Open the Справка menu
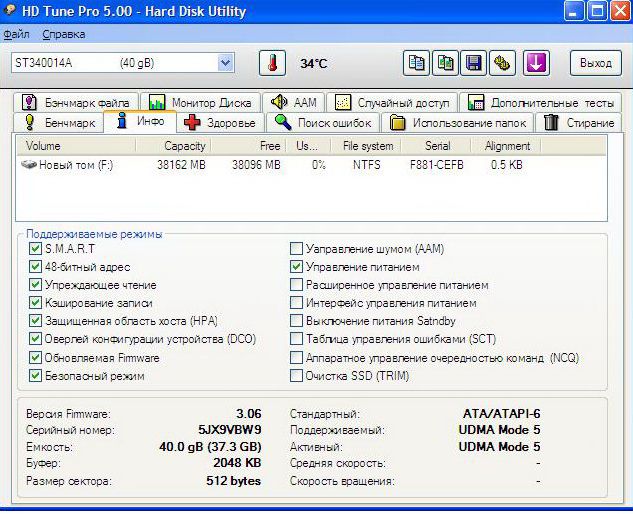 [64, 34]
